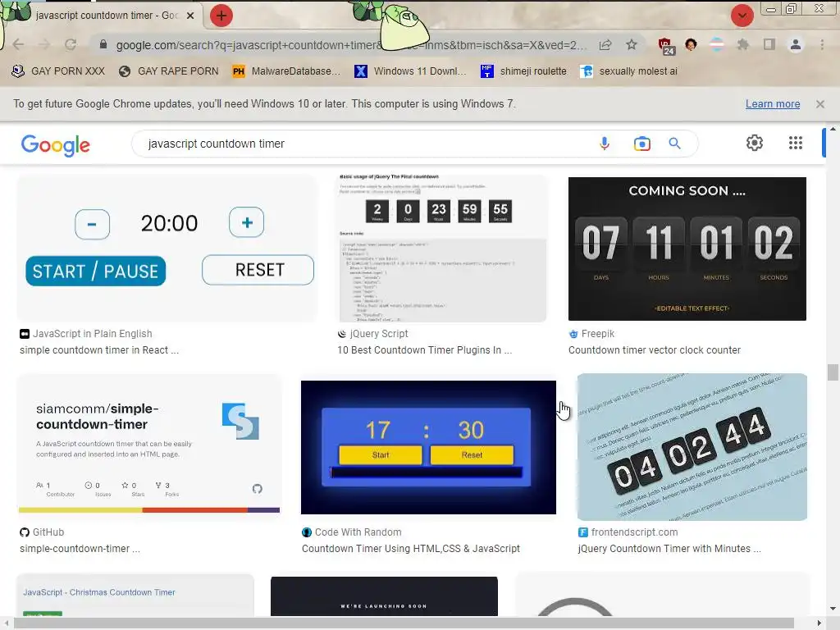Submit the search with the magnifier icon
This screenshot has height=630, width=840.
pyautogui.click(x=674, y=143)
